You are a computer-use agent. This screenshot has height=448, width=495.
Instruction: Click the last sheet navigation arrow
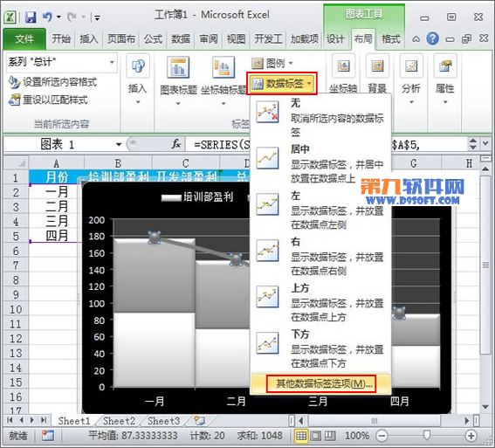point(44,420)
